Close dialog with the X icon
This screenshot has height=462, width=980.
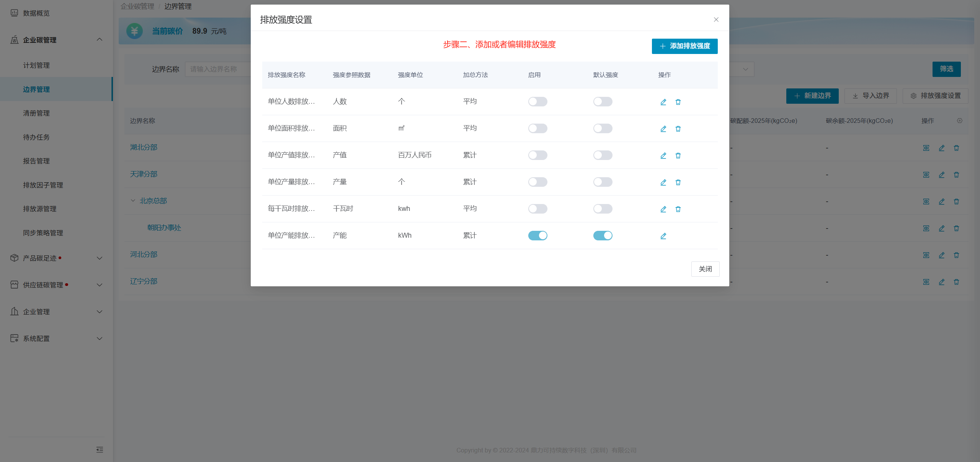[716, 20]
